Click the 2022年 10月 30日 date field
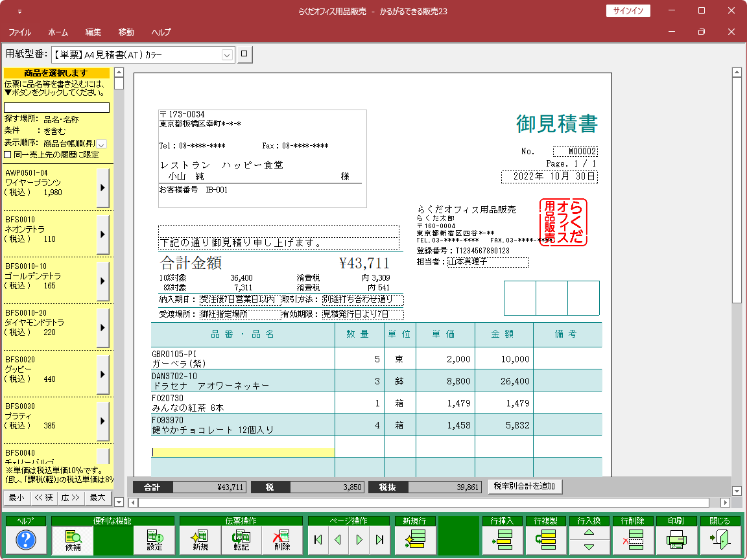 549,177
